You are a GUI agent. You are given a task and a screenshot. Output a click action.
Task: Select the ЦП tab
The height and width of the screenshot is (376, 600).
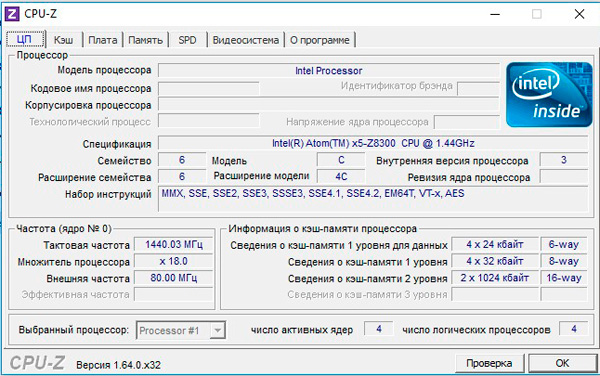pyautogui.click(x=25, y=39)
